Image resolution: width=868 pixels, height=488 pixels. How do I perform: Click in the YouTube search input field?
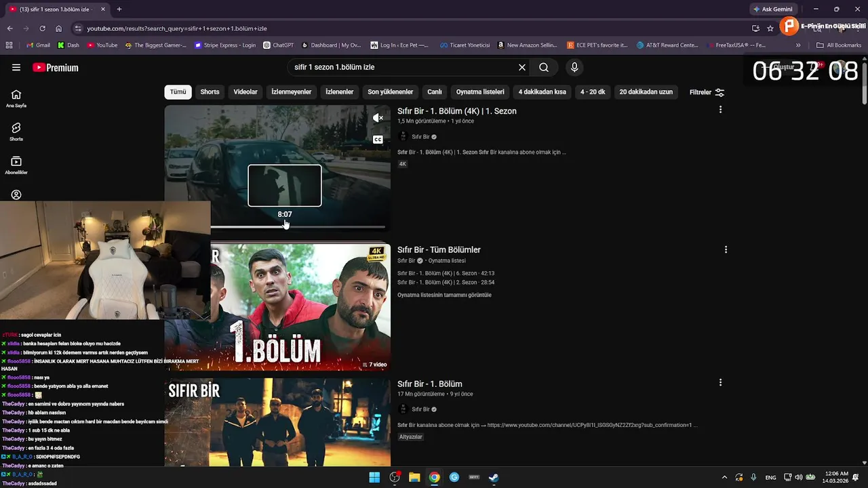pos(403,67)
